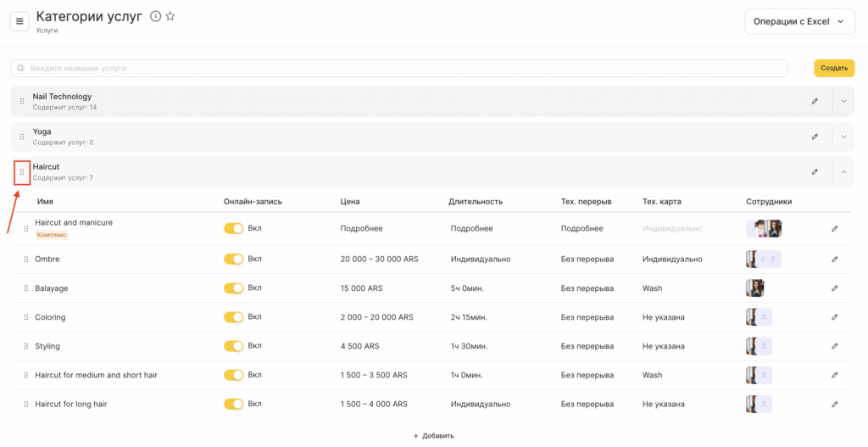This screenshot has width=868, height=447.
Task: Click the info icon beside the page title
Action: pyautogui.click(x=155, y=16)
